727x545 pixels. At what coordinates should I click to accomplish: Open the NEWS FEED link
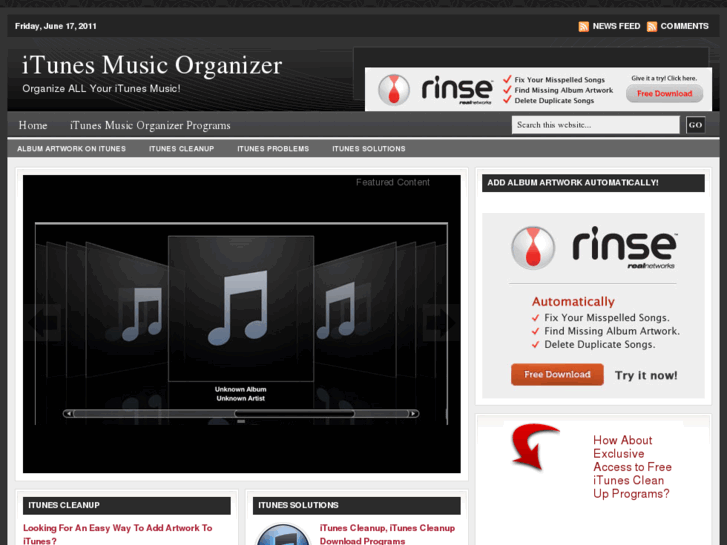[x=616, y=26]
